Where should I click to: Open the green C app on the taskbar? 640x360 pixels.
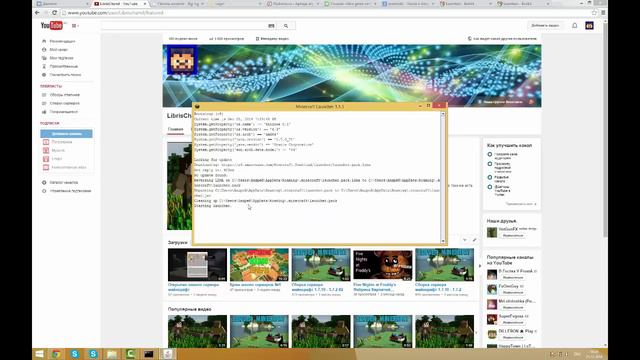[x=130, y=354]
